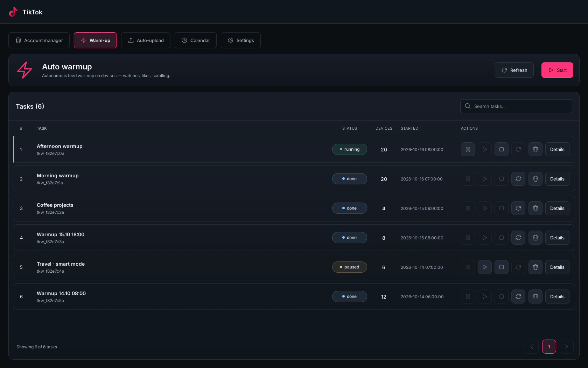Open Details for Travel smart mode
The image size is (588, 368).
[x=557, y=267]
